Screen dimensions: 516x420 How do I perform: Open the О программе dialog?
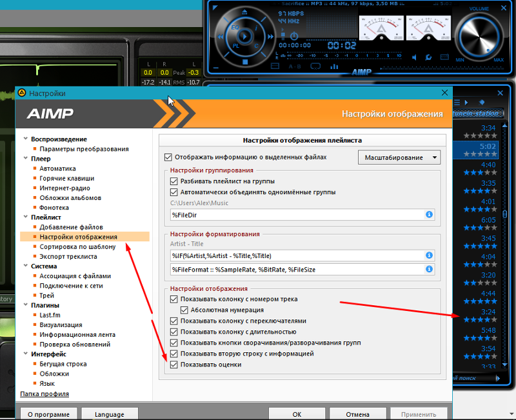[49, 414]
